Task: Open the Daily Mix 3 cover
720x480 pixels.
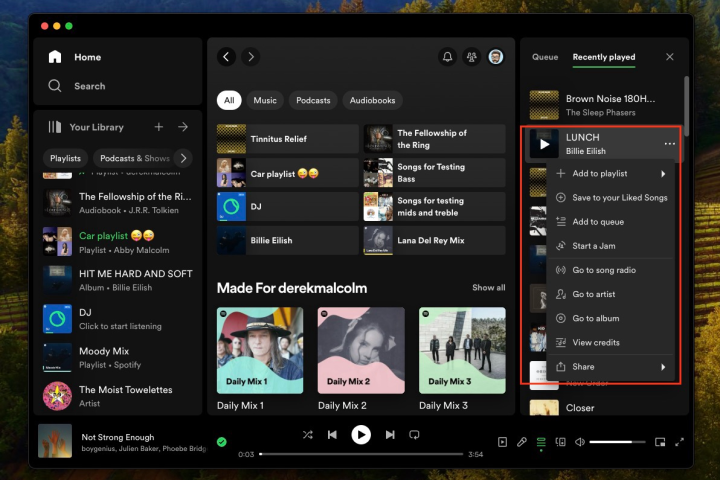Action: click(462, 350)
